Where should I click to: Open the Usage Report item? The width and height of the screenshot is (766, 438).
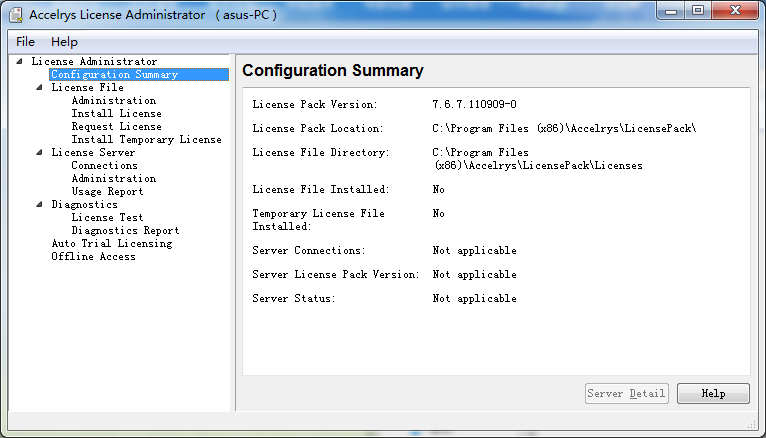(107, 192)
